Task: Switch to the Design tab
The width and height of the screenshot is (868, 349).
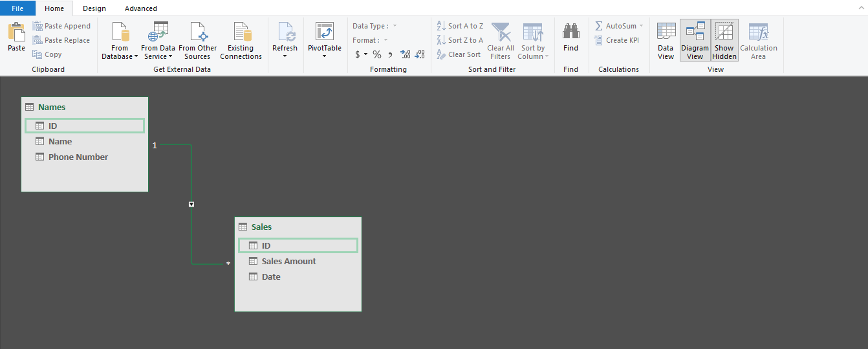Action: 94,8
